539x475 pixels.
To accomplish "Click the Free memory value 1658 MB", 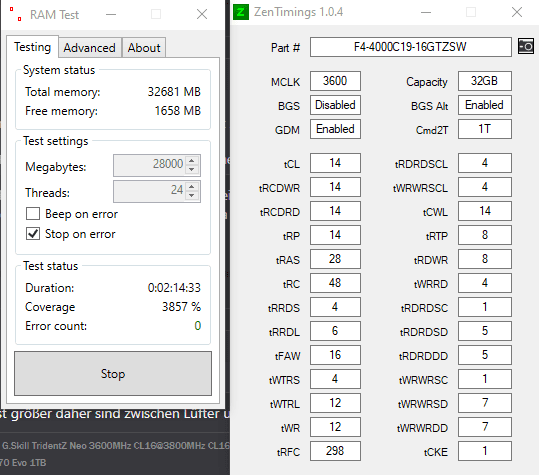I will pos(177,111).
